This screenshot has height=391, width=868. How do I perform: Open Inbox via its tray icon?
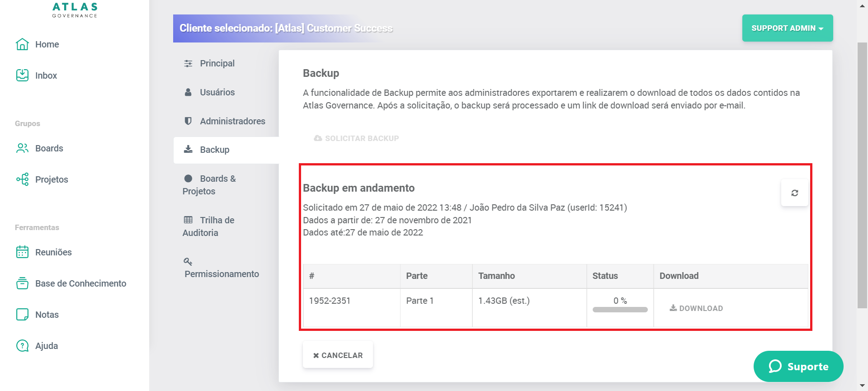(22, 75)
